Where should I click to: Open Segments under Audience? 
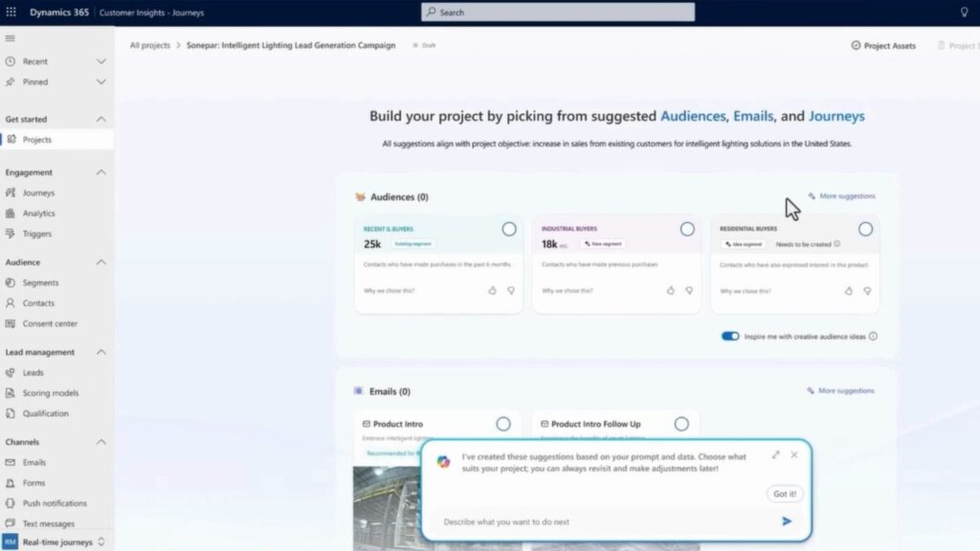(40, 282)
